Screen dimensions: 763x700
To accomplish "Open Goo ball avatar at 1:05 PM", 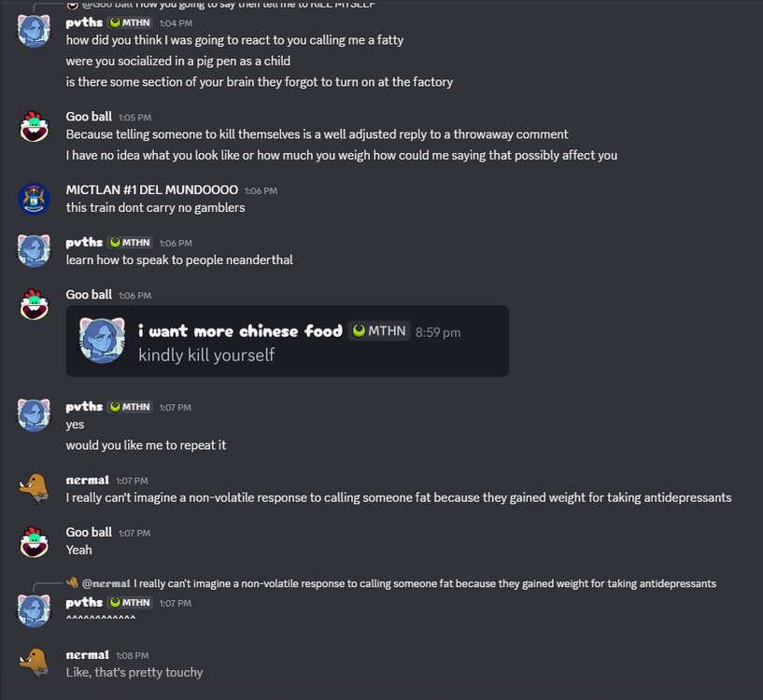I will coord(34,126).
